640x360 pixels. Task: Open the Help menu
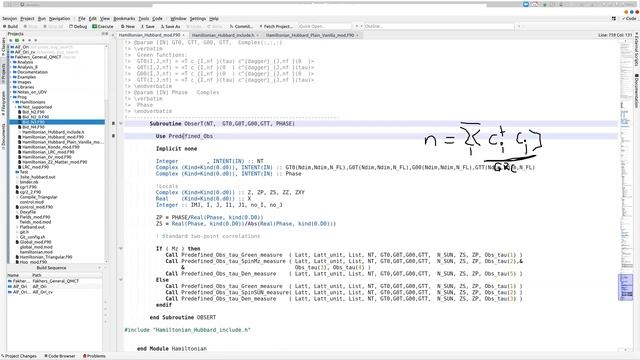(x=214, y=19)
